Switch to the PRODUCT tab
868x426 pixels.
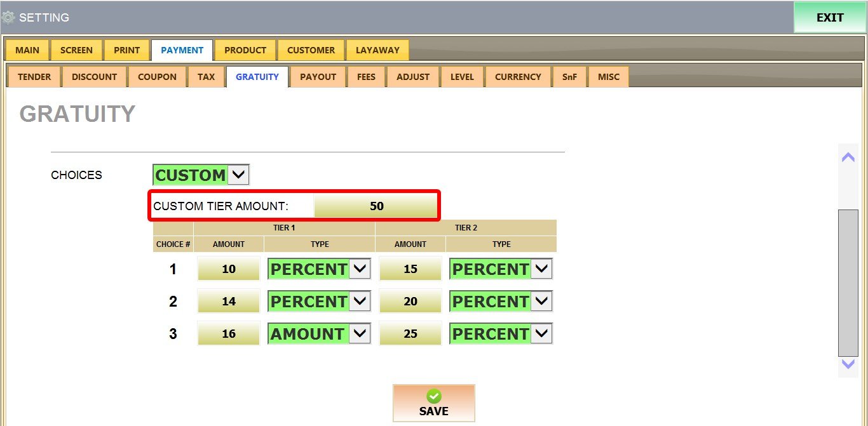(x=245, y=50)
